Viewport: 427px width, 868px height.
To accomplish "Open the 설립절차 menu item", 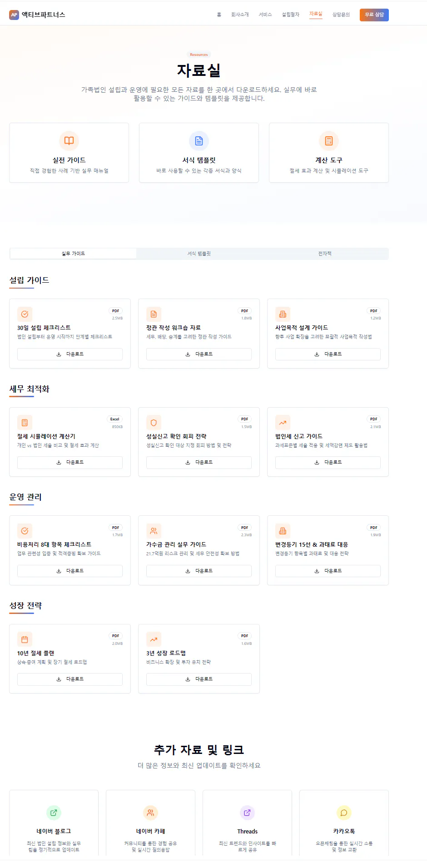I will pyautogui.click(x=290, y=15).
